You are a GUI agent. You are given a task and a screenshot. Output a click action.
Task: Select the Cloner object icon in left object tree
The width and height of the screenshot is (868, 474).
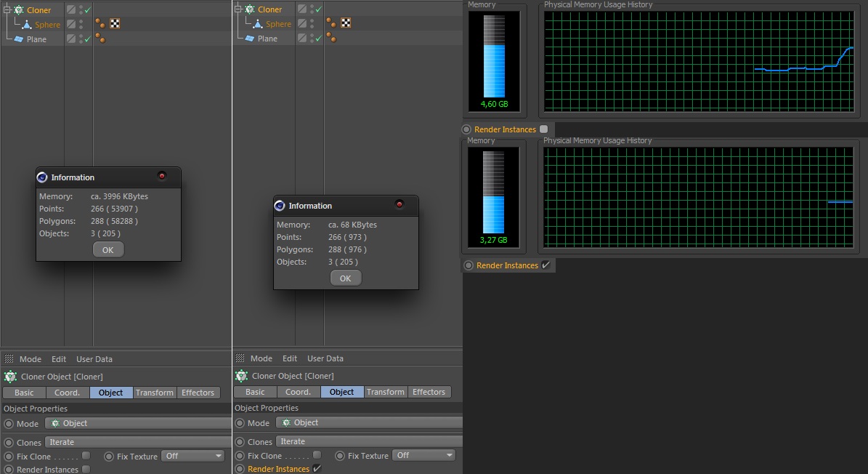[x=19, y=10]
